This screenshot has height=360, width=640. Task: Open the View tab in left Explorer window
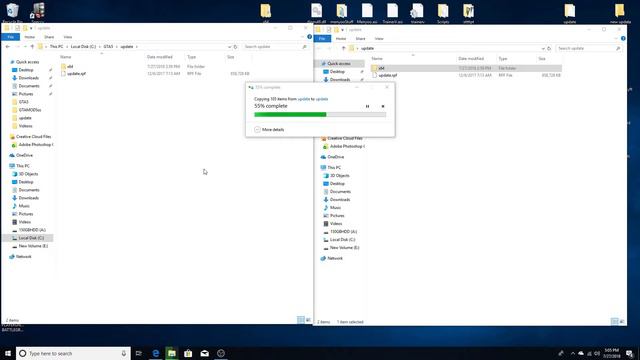[x=68, y=37]
